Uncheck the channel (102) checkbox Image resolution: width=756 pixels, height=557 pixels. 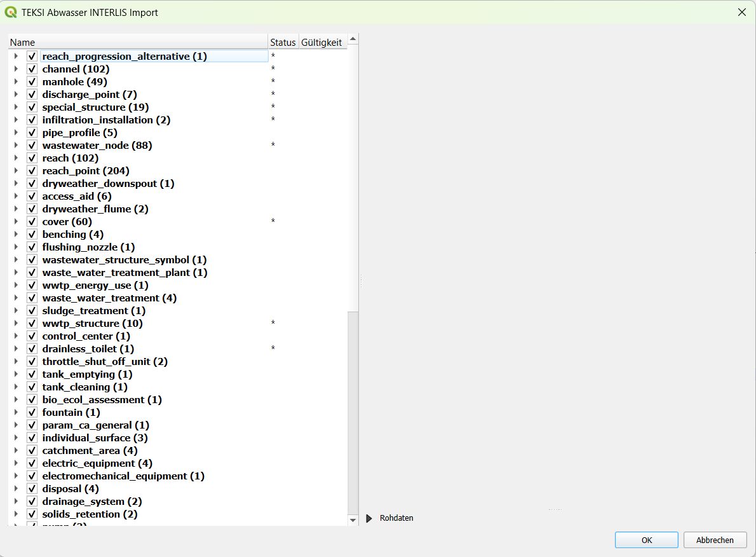32,69
